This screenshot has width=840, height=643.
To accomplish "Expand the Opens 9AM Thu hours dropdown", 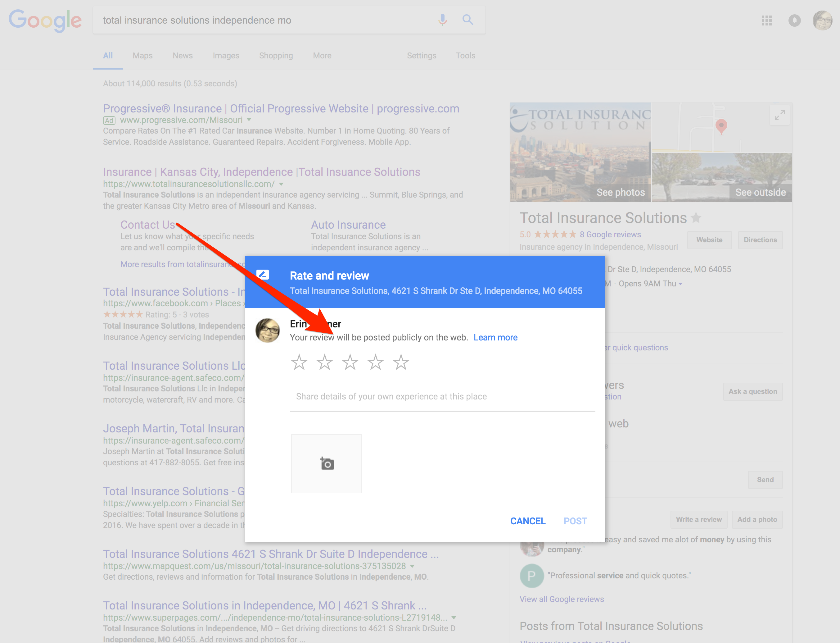I will coord(680,284).
